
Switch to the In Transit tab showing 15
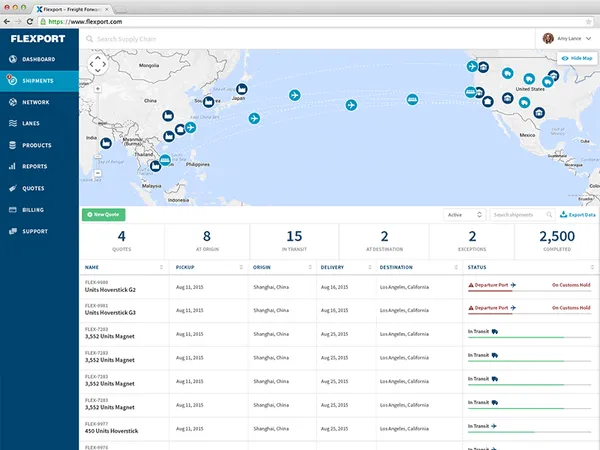click(x=294, y=241)
